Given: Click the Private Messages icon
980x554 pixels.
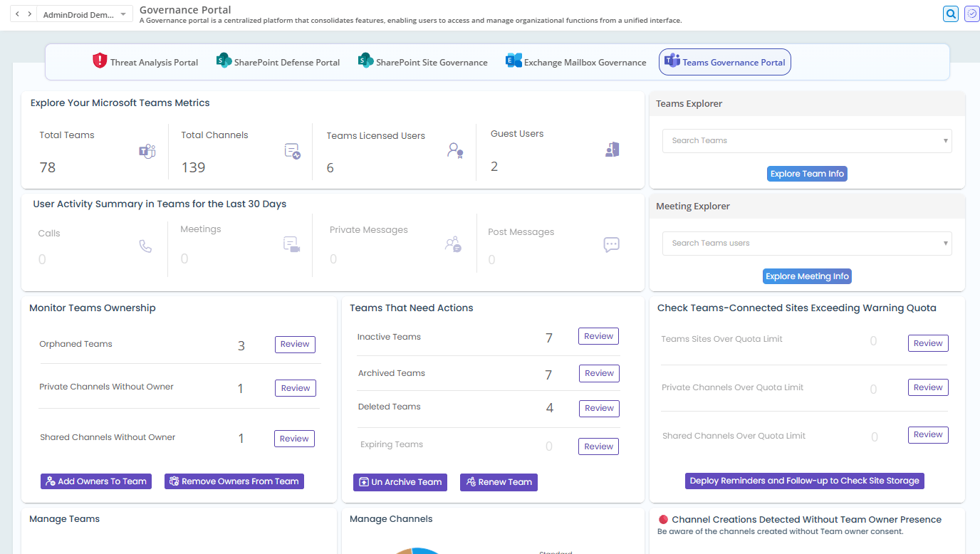Looking at the screenshot, I should 453,244.
